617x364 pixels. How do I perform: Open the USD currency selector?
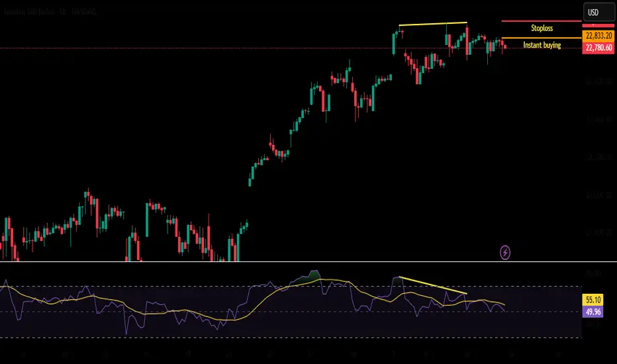pyautogui.click(x=598, y=12)
